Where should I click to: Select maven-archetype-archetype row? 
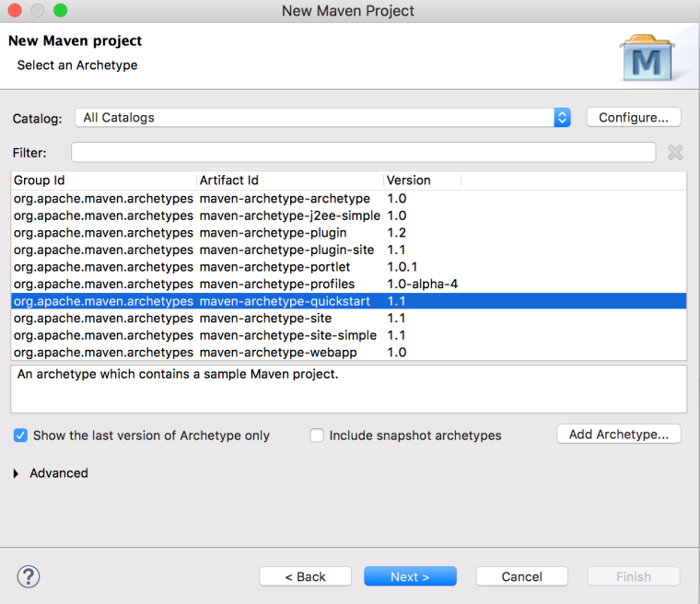349,199
